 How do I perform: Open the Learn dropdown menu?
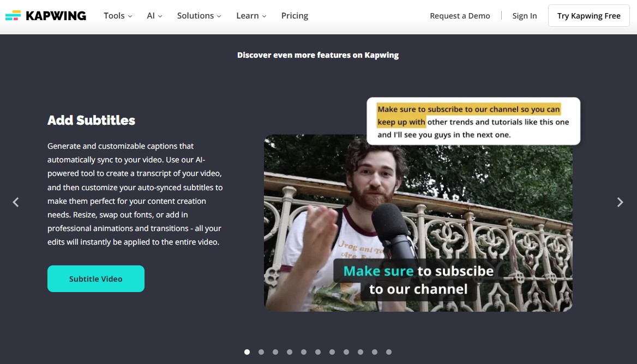tap(251, 16)
